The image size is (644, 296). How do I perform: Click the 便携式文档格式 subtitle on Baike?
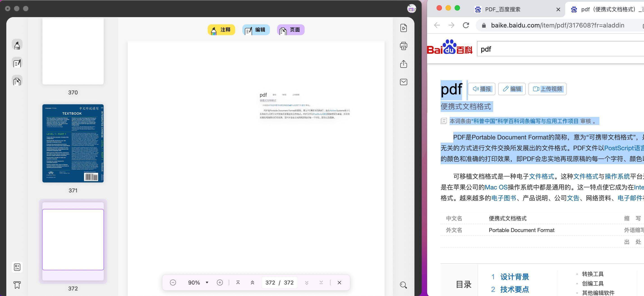pos(466,107)
